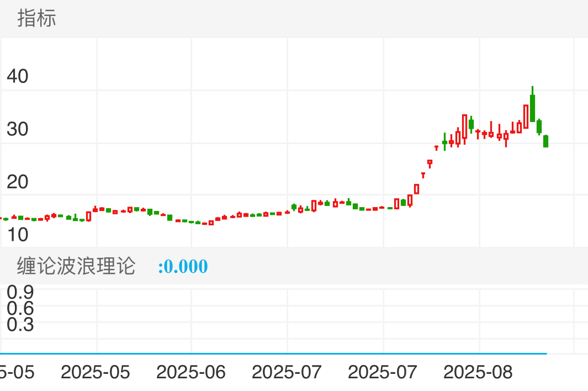Click the 0.9 indicator axis label
The height and width of the screenshot is (391, 588).
point(20,292)
